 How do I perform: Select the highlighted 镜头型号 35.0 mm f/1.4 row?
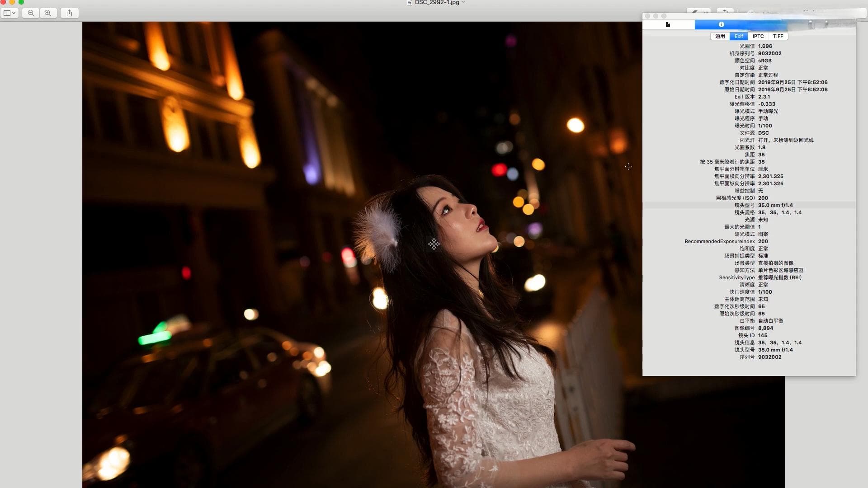click(749, 205)
